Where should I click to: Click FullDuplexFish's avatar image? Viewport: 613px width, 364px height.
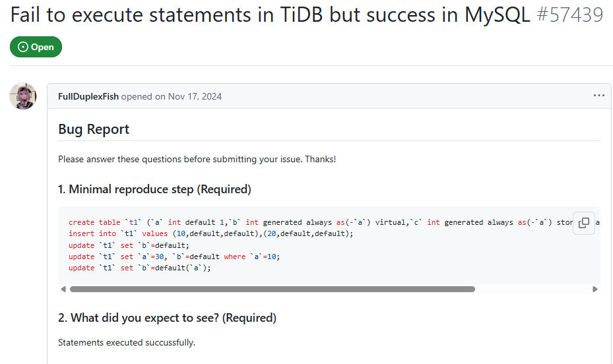coord(22,96)
